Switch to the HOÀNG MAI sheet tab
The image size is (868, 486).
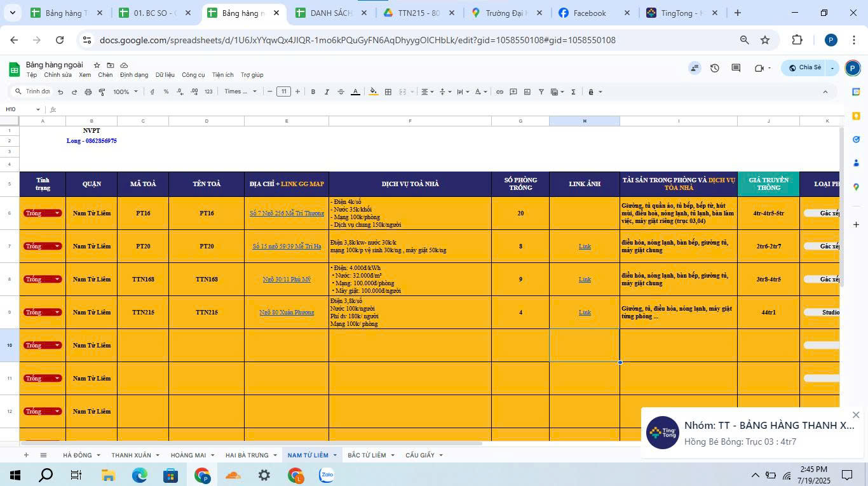pyautogui.click(x=188, y=456)
